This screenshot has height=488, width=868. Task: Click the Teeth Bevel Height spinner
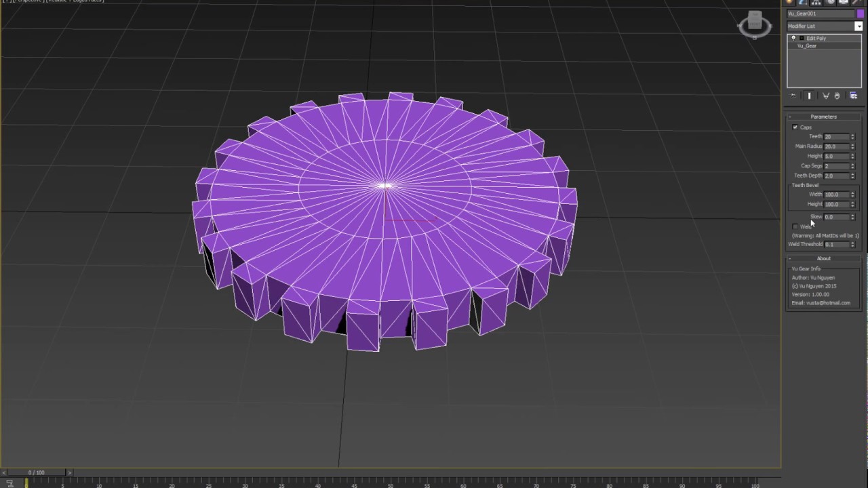click(853, 204)
